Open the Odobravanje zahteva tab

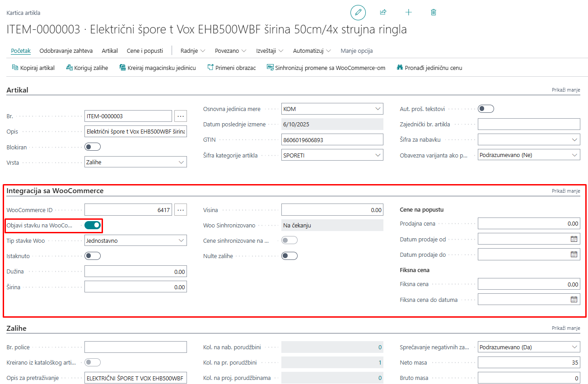pyautogui.click(x=66, y=51)
